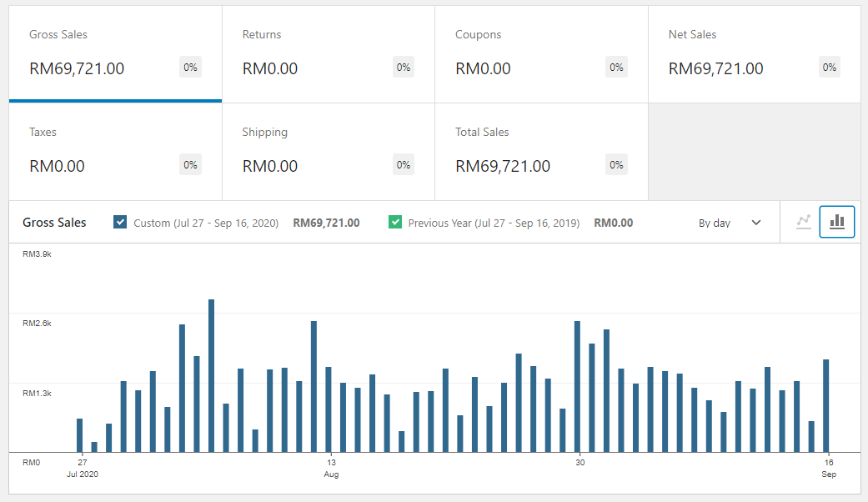Switch to the Net Sales summary tab
Screen dimensions: 868x502
coord(755,54)
